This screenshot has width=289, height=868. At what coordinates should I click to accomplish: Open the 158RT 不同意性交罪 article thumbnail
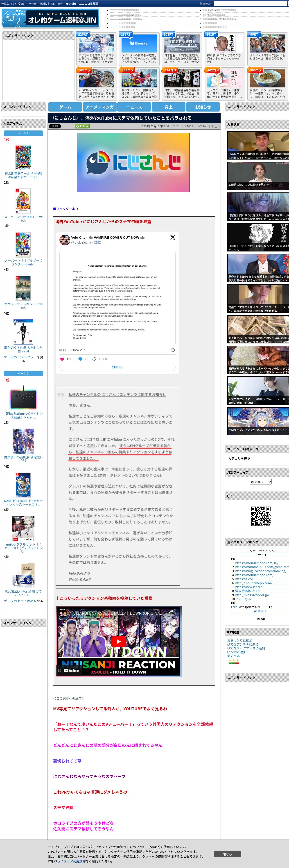click(x=182, y=43)
